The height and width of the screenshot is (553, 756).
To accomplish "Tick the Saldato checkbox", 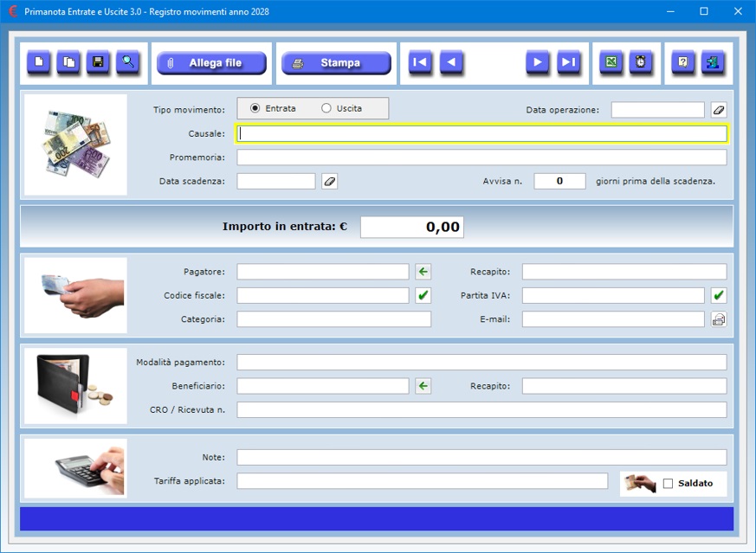I will (x=669, y=484).
